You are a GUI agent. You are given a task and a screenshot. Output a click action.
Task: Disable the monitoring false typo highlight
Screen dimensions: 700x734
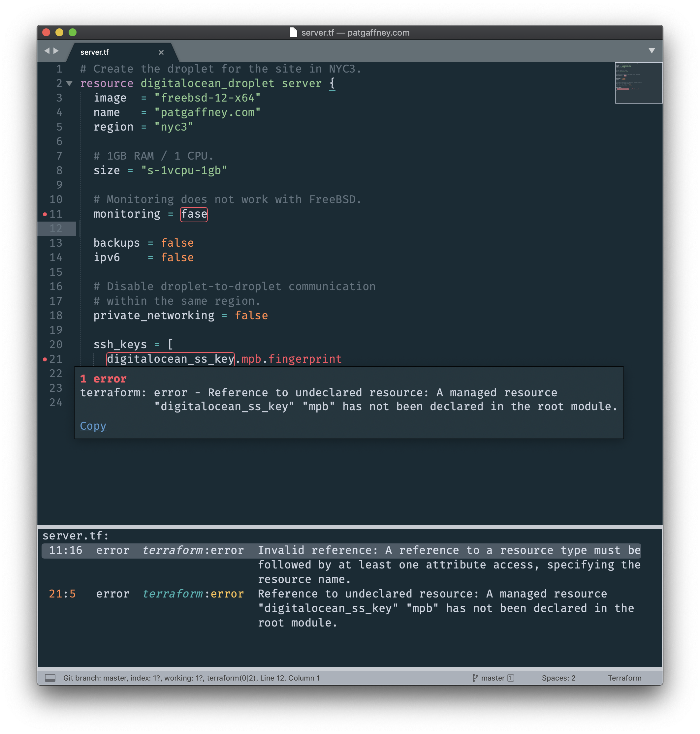coord(192,214)
